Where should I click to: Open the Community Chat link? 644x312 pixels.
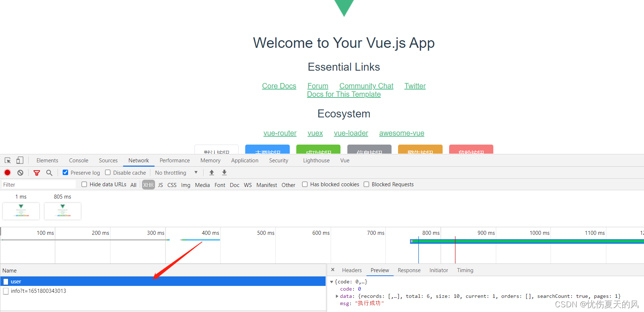366,86
